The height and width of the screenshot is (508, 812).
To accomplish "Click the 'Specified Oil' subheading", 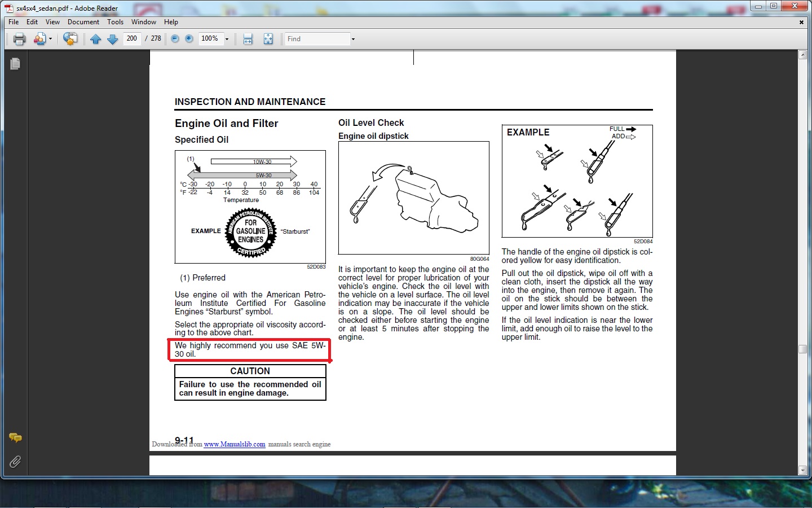I will (x=201, y=139).
